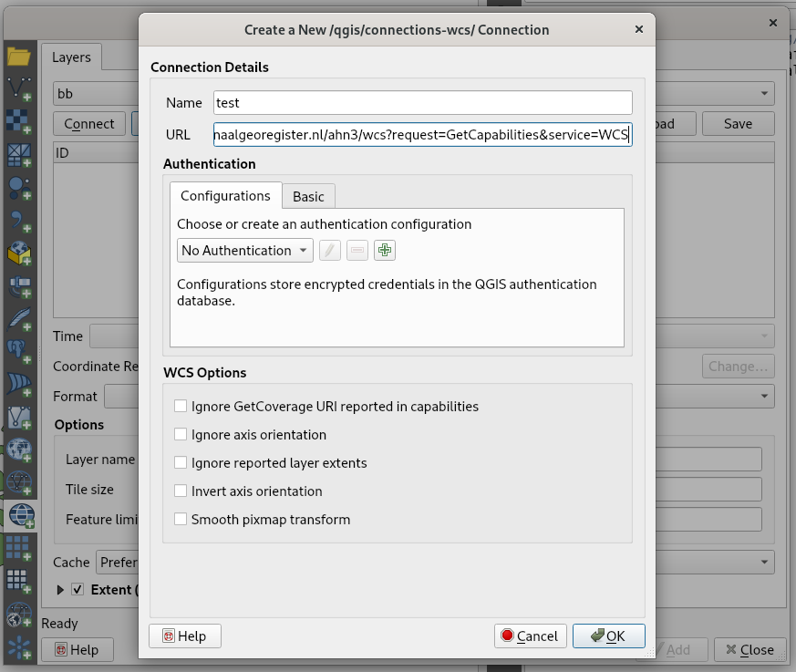Viewport: 796px width, 672px height.
Task: Select the Layers tab in background window
Action: [72, 57]
